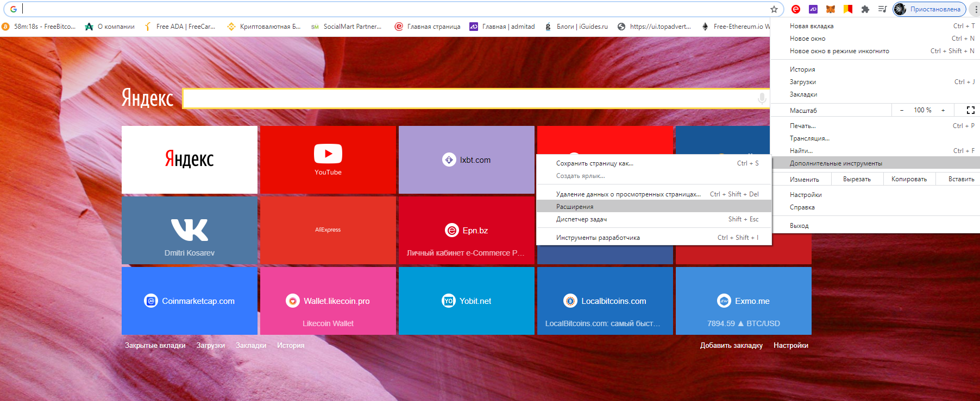Screen dimensions: 980x401
Task: Open the AliExpress tile
Action: click(x=328, y=231)
